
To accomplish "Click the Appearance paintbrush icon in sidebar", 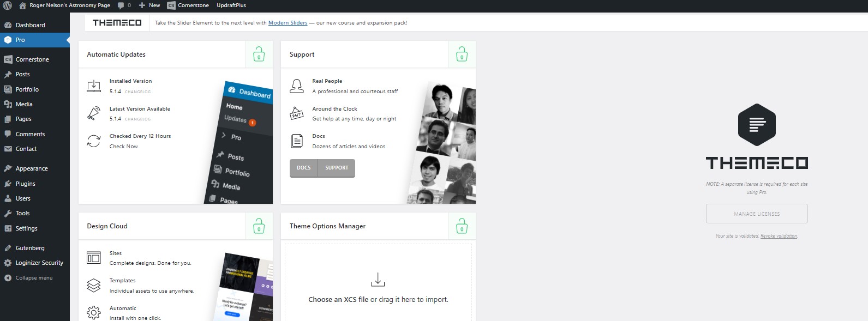I will tap(8, 168).
